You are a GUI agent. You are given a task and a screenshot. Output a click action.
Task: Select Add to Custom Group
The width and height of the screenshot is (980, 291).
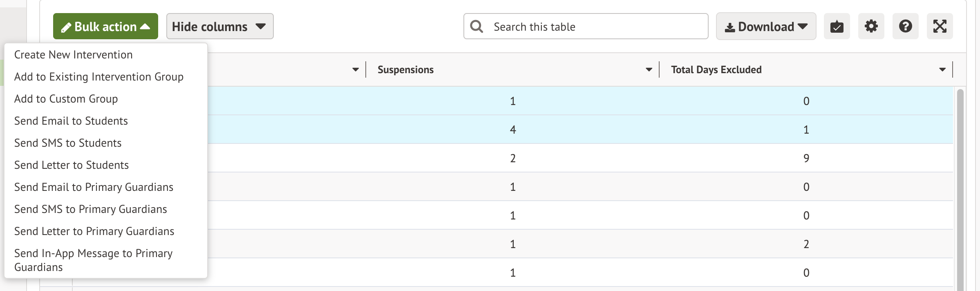click(x=66, y=99)
